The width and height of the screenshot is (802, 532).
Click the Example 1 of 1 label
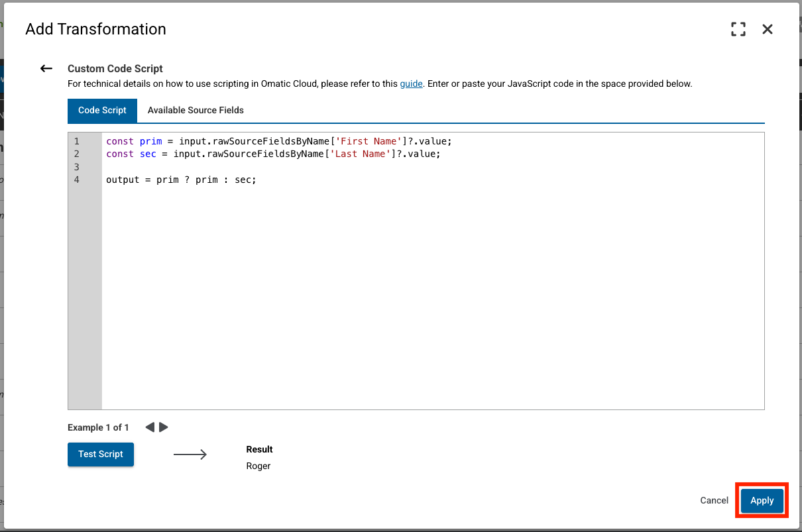(98, 427)
